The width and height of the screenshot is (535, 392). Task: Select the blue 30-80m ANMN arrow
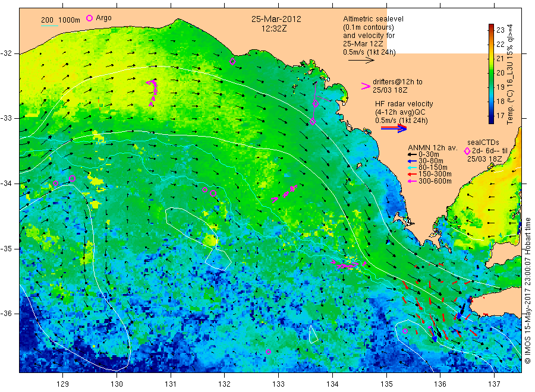(x=412, y=161)
